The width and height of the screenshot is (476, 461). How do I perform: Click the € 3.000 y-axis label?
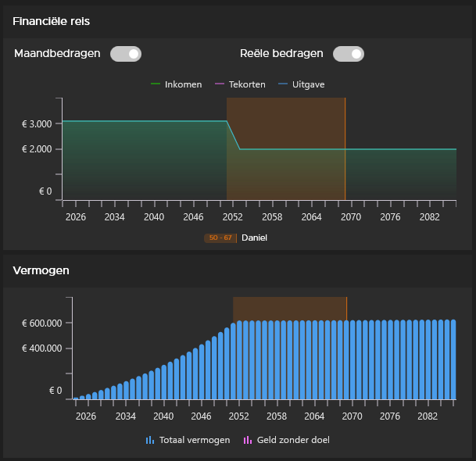[37, 124]
